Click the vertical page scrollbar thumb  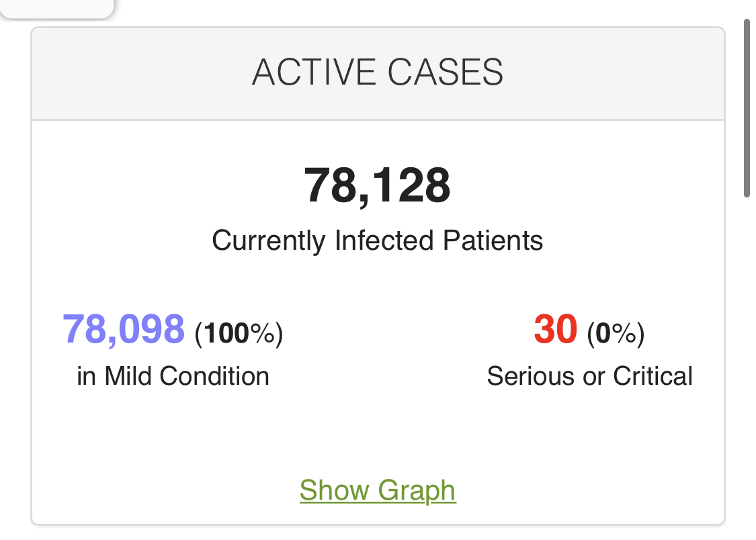(x=747, y=107)
